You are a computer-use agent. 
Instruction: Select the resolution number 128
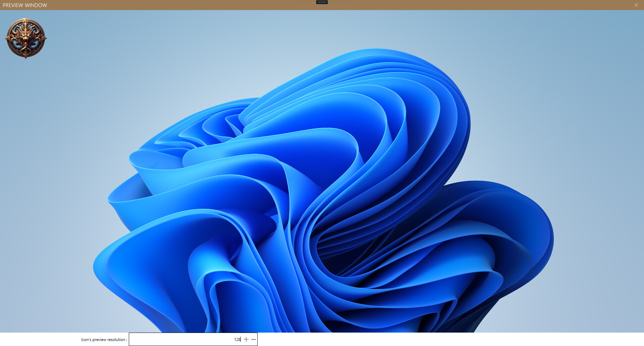pyautogui.click(x=237, y=339)
